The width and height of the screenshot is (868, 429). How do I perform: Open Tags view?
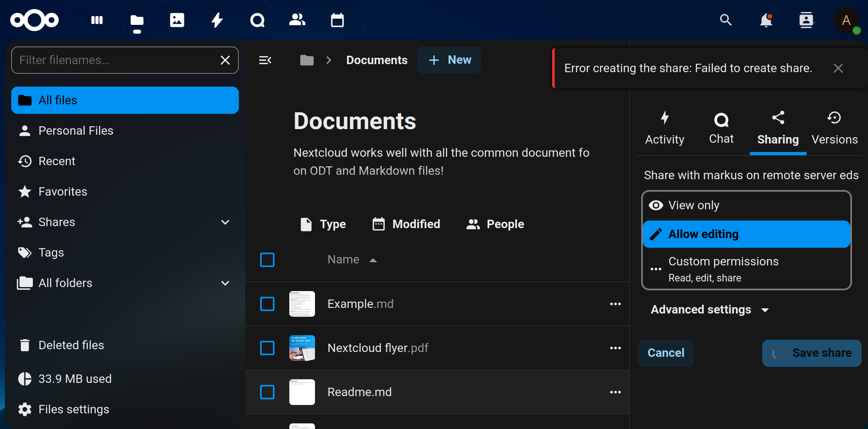coord(125,253)
